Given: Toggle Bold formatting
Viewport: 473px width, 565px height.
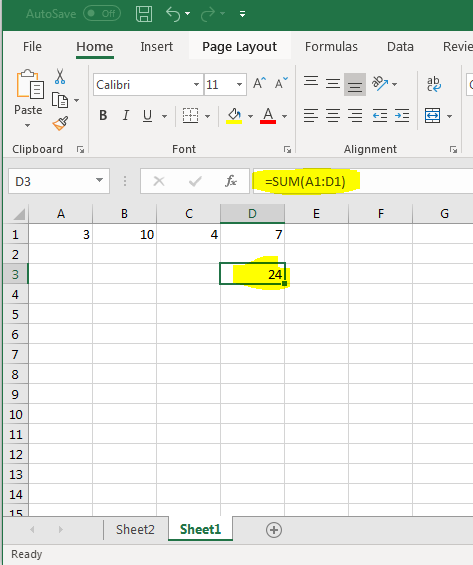Looking at the screenshot, I should click(103, 116).
